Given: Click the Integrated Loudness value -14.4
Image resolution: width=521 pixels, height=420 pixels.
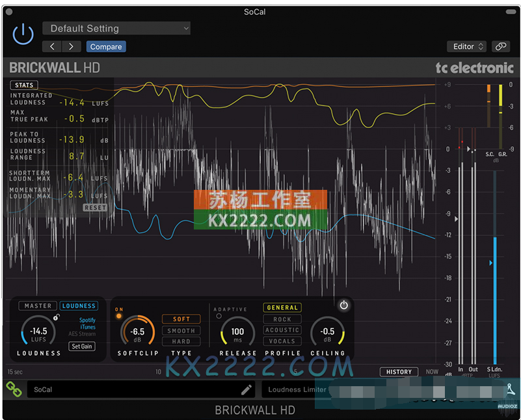Looking at the screenshot, I should point(72,103).
